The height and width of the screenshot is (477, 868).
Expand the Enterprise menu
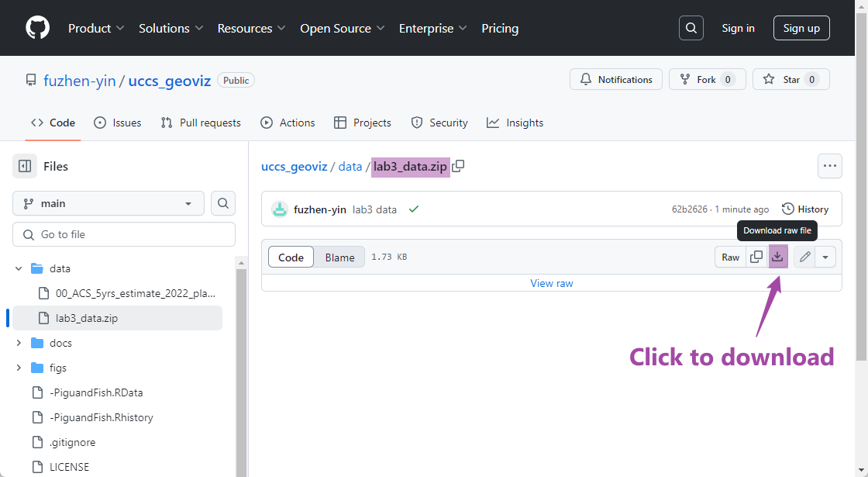click(x=433, y=28)
